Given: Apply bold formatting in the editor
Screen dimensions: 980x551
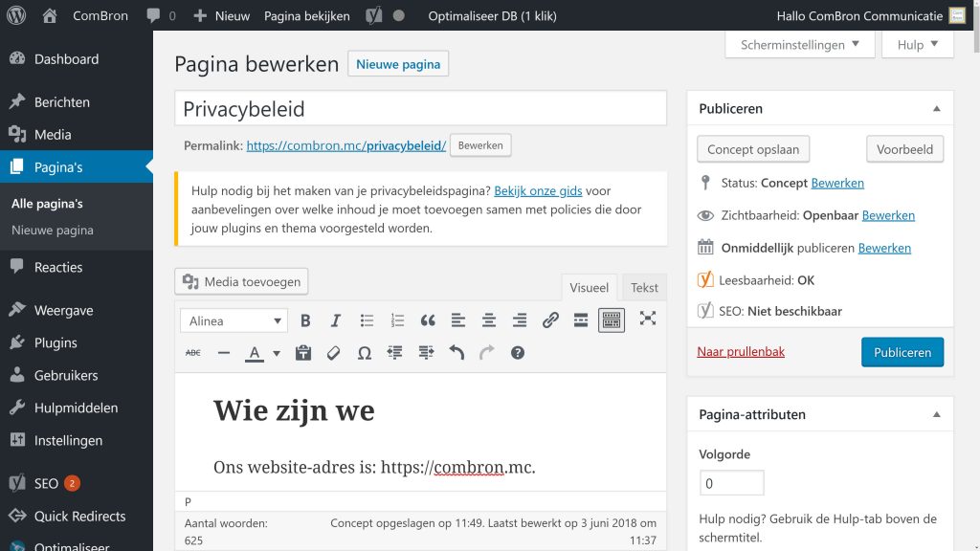Looking at the screenshot, I should pos(305,320).
